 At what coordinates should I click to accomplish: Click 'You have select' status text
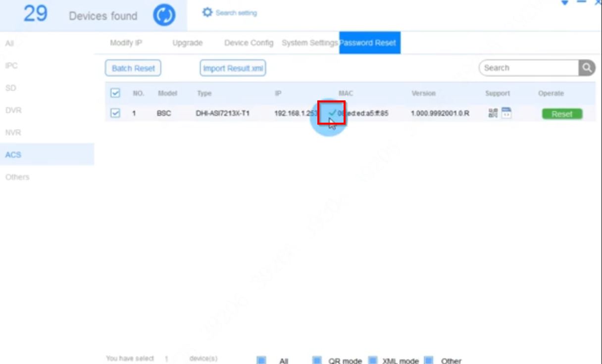point(130,359)
